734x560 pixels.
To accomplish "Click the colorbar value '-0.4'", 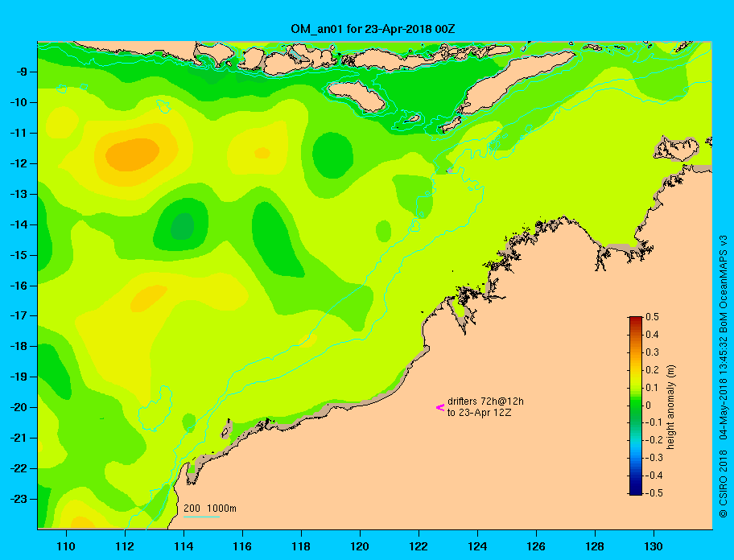I will [x=654, y=476].
